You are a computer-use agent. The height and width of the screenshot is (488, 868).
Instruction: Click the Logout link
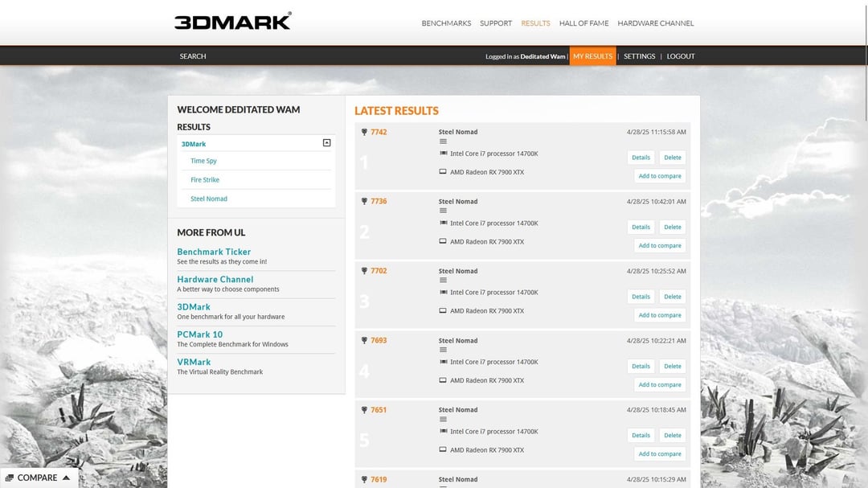coord(681,56)
